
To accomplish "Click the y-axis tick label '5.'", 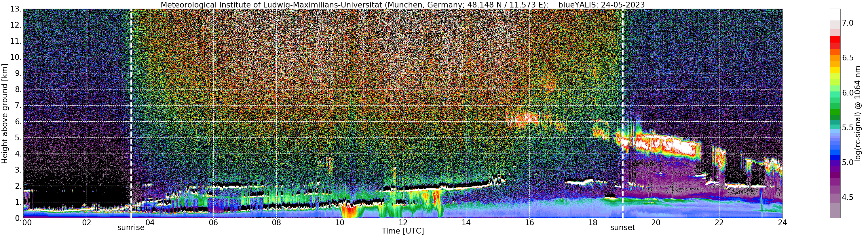I will click(x=18, y=138).
